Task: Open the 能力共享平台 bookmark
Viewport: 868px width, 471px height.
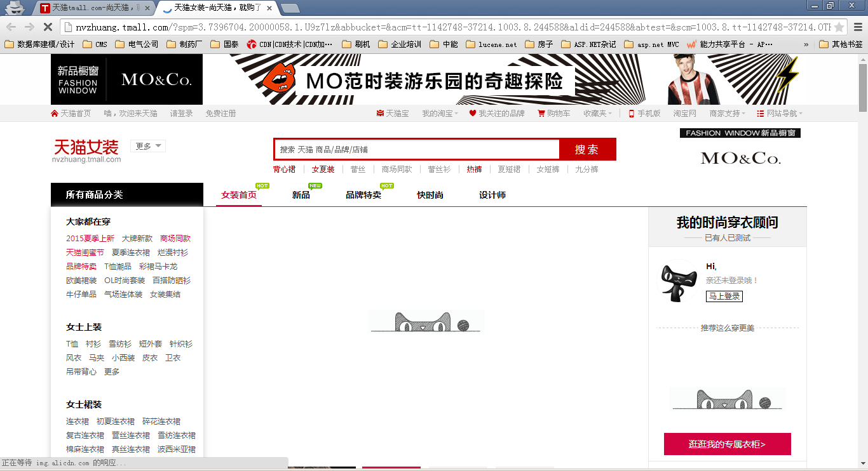Action: 730,44
